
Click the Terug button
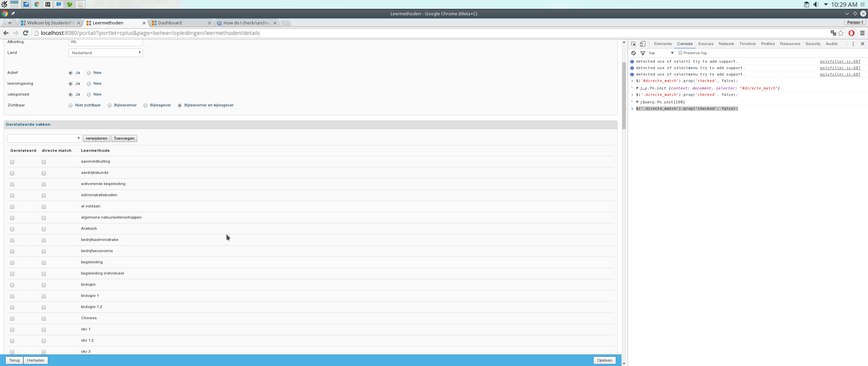click(14, 360)
